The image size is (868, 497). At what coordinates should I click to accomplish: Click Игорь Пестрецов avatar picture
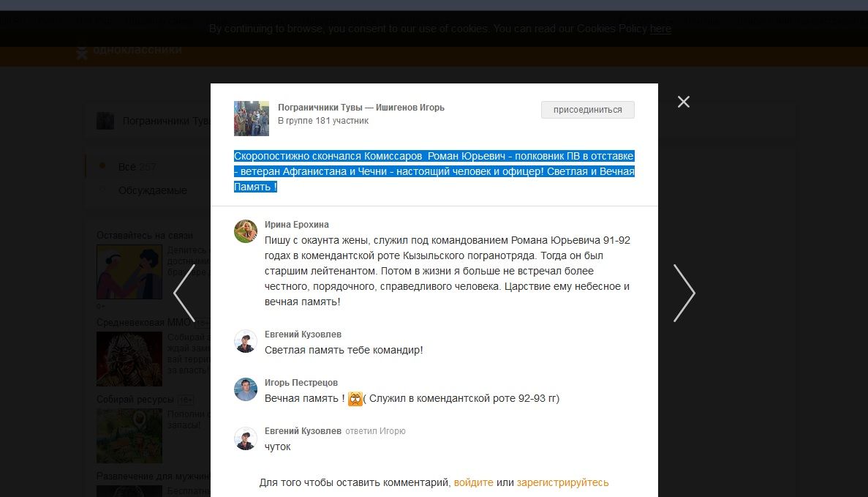[x=246, y=389]
